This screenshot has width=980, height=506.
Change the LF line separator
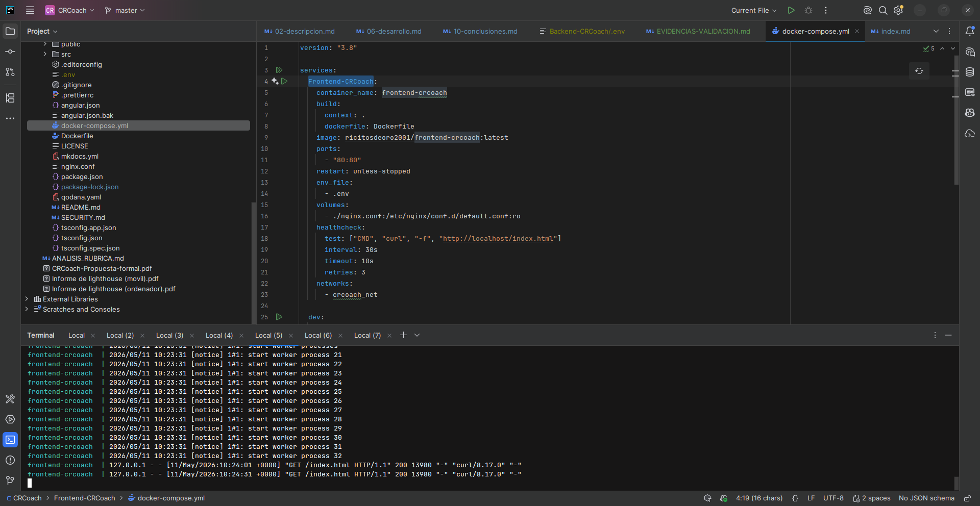coord(811,498)
